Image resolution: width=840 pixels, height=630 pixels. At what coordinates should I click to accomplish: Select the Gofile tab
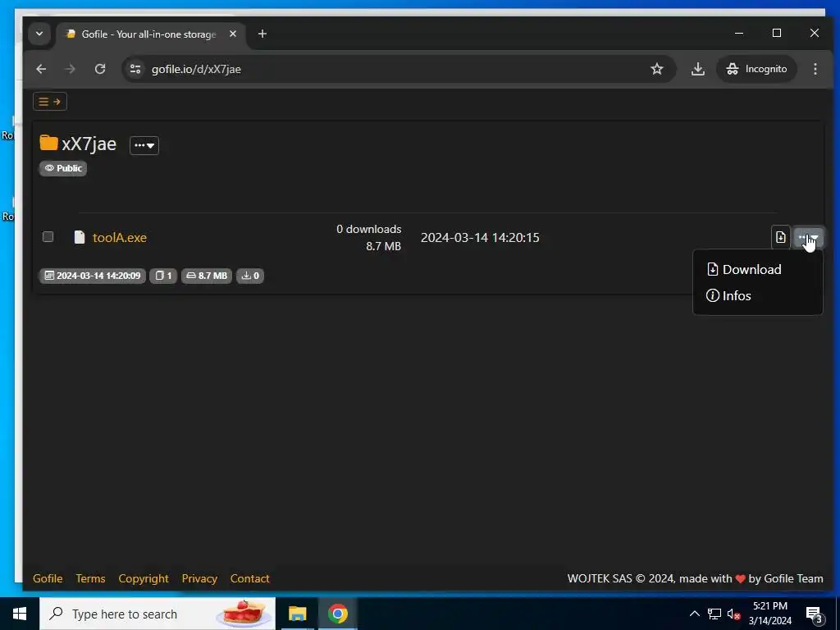pos(150,34)
